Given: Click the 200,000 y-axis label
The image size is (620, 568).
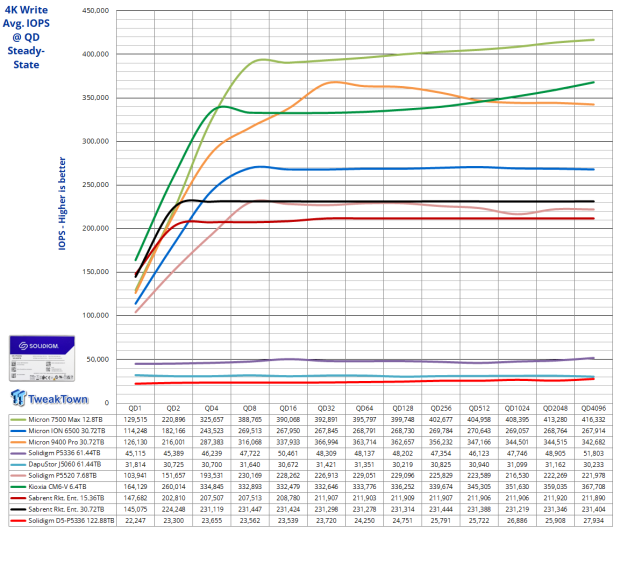Looking at the screenshot, I should point(96,228).
